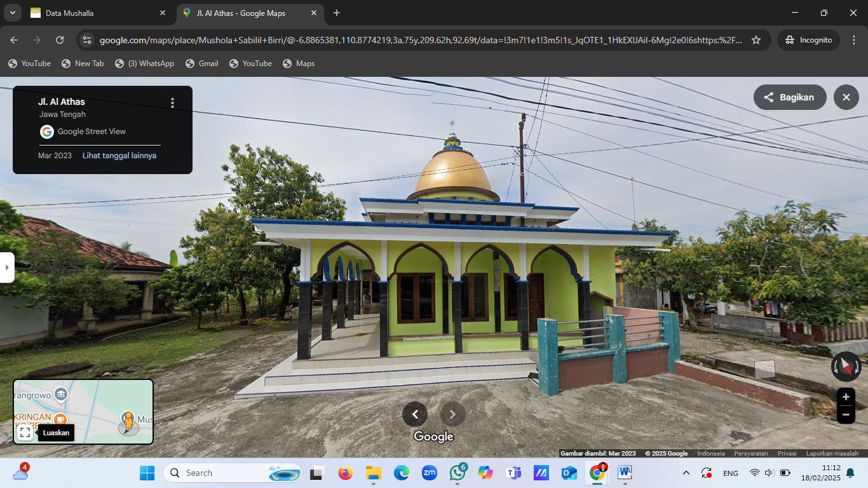Open Copilot from the taskbar
Screen dimensions: 868x488
pos(485,473)
